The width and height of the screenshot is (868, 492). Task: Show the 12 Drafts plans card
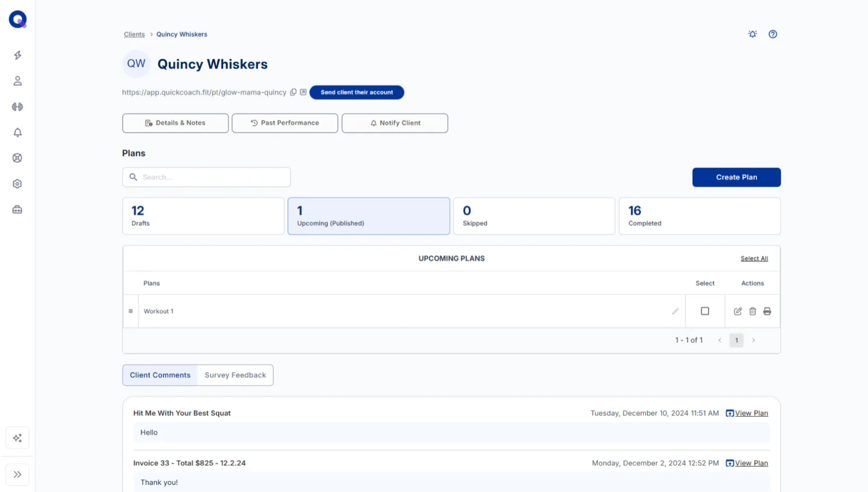click(x=203, y=216)
